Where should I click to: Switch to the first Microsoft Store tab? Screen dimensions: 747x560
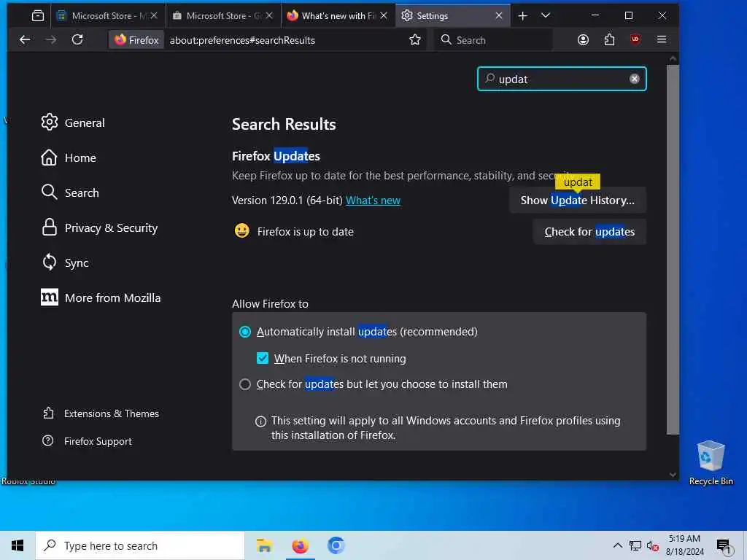[107, 16]
